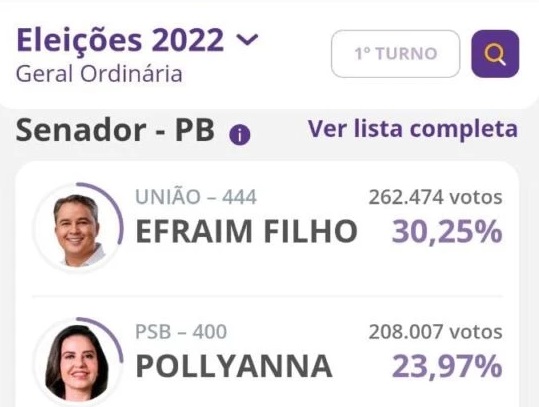Open the info icon beside Senador - PB

[x=240, y=135]
